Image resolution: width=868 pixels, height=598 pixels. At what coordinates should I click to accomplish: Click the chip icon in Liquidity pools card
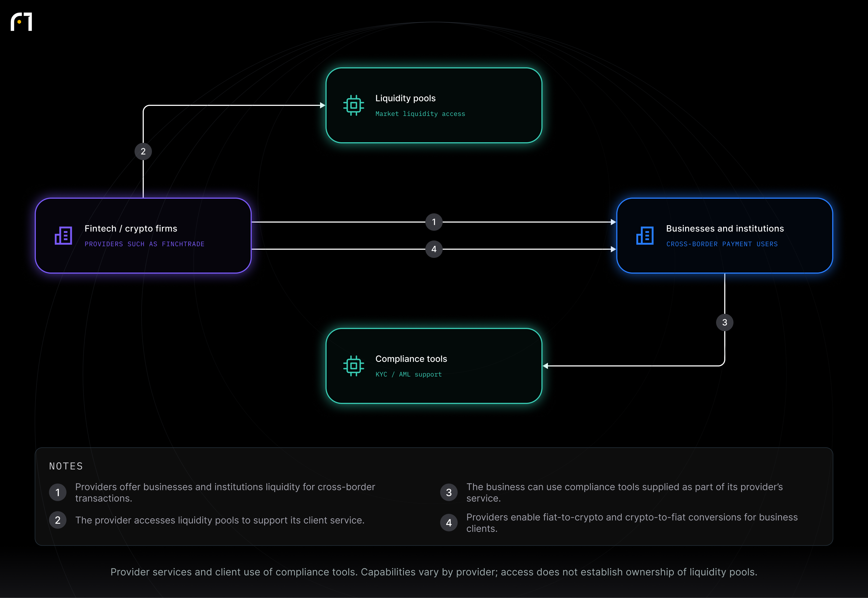click(x=353, y=105)
